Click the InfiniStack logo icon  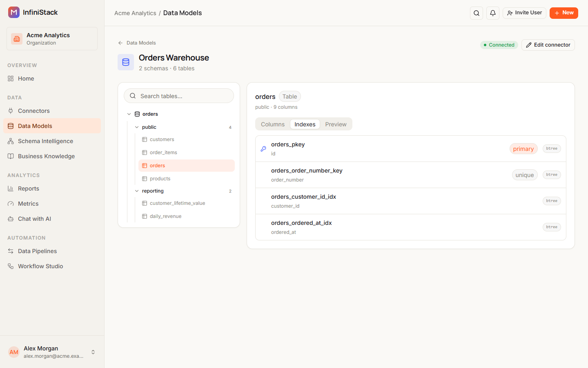14,12
